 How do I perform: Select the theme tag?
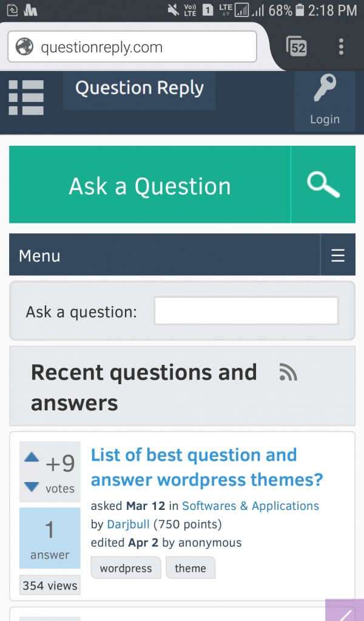click(190, 568)
